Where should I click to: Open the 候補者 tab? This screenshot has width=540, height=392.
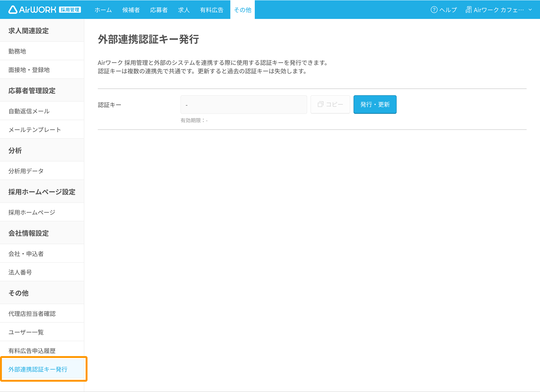click(x=131, y=10)
